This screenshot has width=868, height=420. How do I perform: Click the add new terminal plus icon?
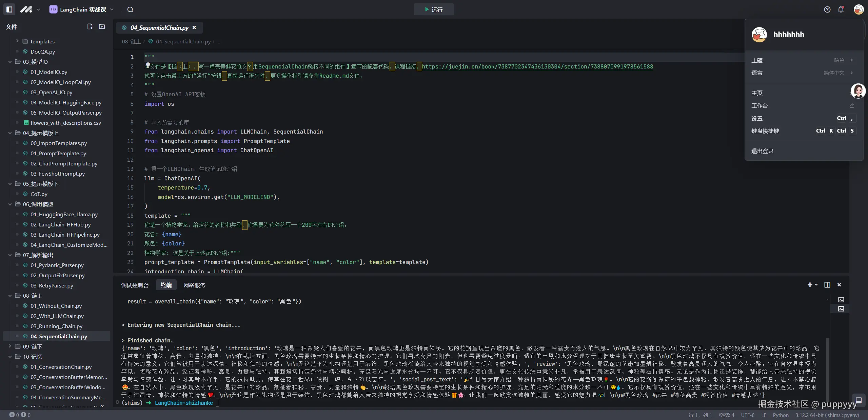pos(810,285)
